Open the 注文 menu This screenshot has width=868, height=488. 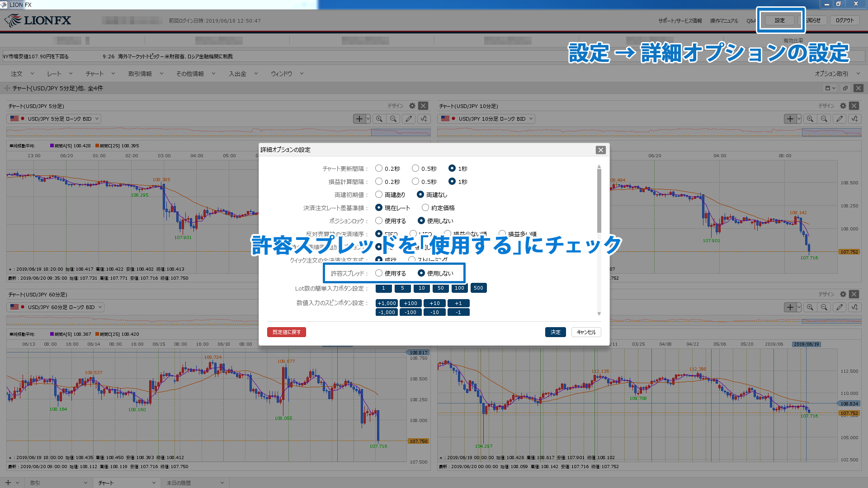point(16,73)
